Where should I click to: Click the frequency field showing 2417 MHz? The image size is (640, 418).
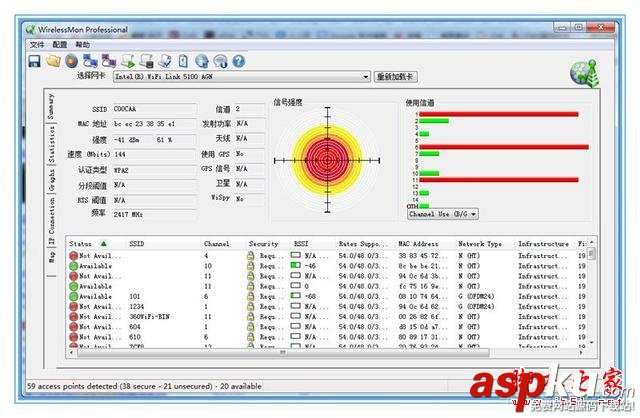pyautogui.click(x=154, y=214)
